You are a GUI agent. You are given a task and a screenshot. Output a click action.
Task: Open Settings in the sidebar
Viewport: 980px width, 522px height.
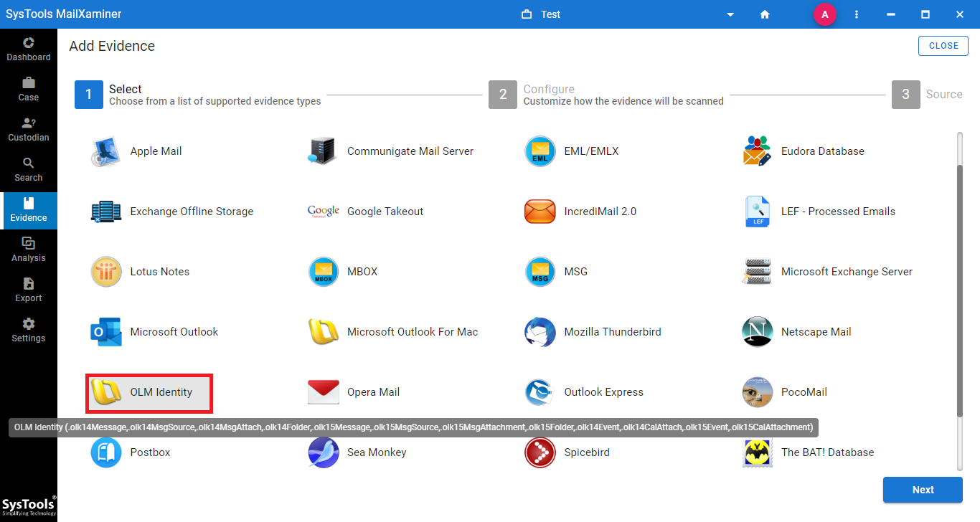[x=29, y=330]
